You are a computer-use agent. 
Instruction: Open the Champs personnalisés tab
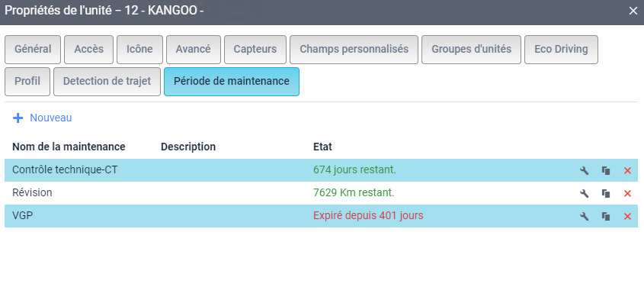(x=354, y=50)
